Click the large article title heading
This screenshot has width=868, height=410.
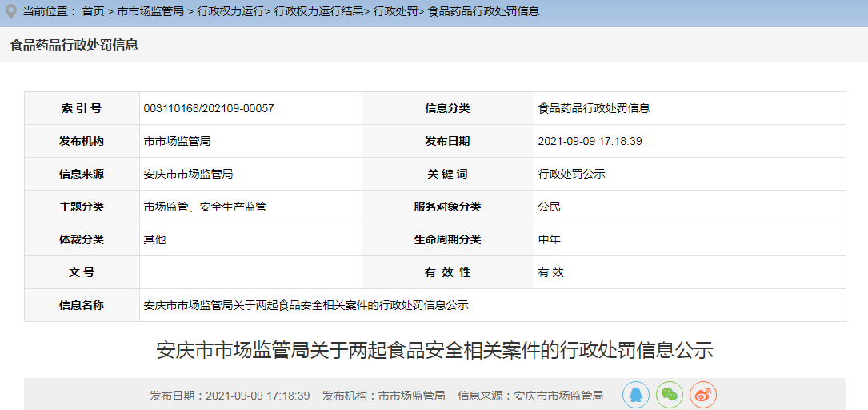pos(434,350)
